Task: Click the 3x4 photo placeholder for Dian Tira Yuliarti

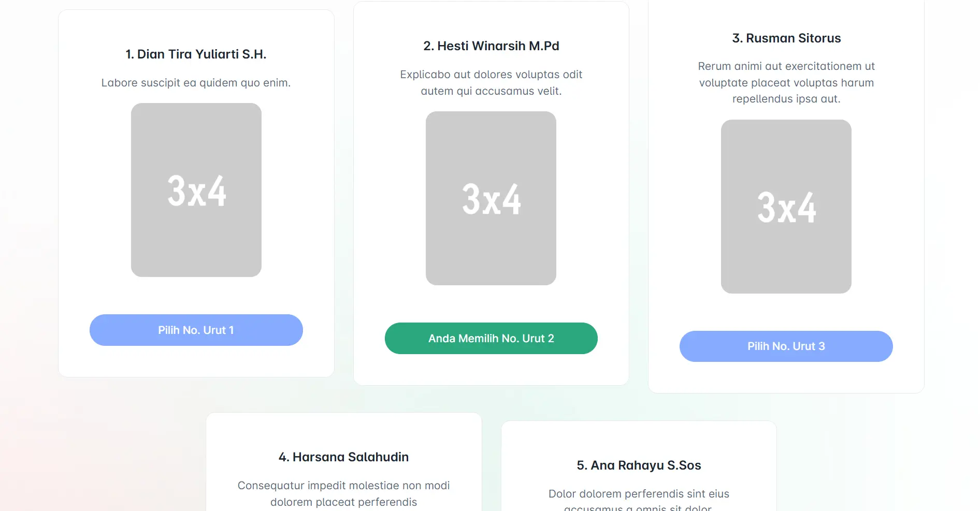Action: [x=196, y=191]
